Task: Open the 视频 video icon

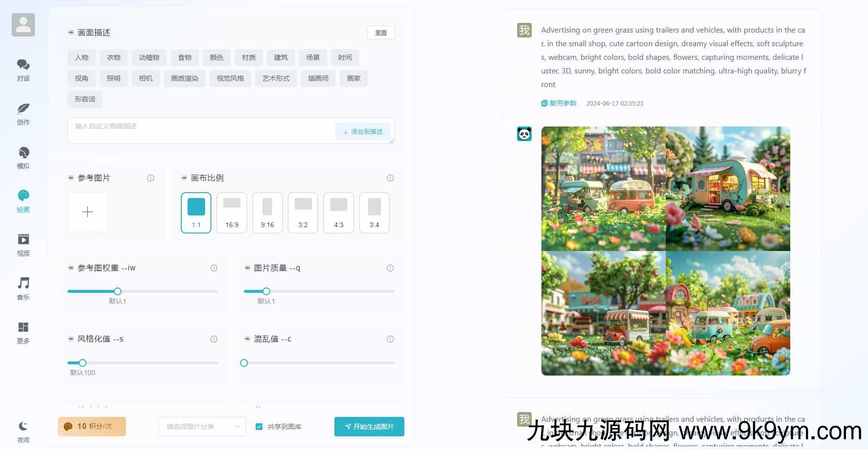Action: pos(23,240)
